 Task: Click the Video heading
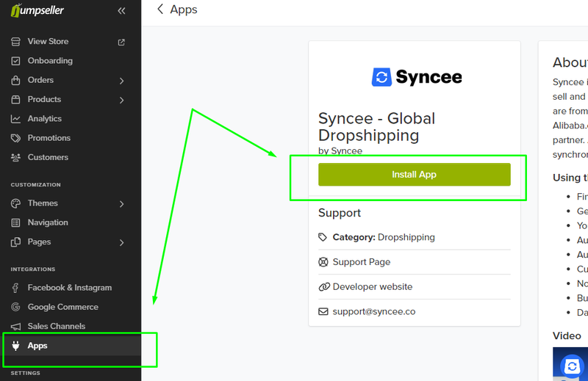[567, 335]
